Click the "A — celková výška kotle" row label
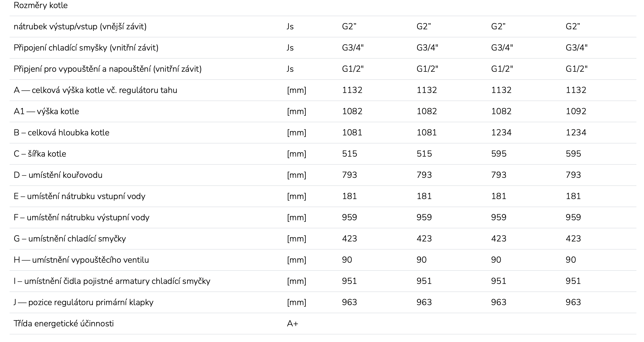644x342 pixels. point(95,90)
